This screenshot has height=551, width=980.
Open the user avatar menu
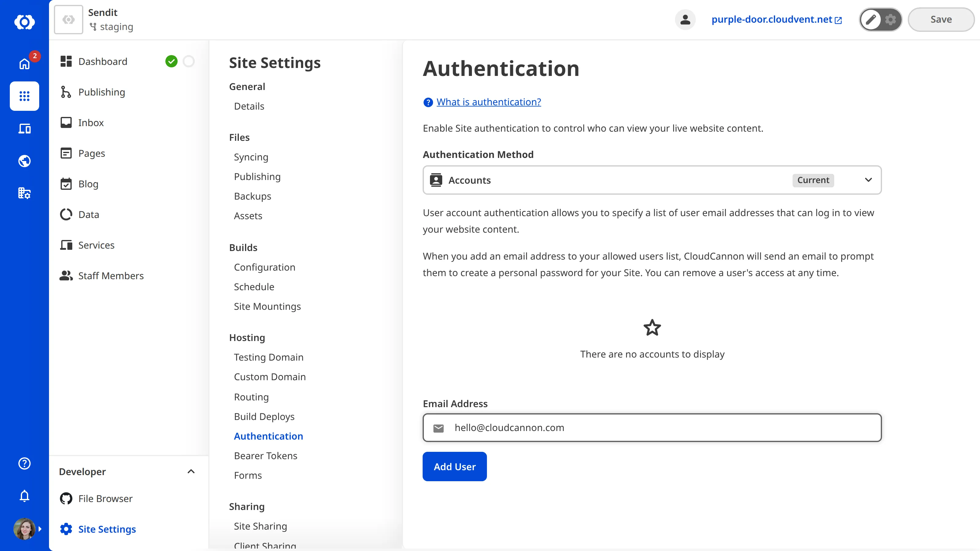24,529
